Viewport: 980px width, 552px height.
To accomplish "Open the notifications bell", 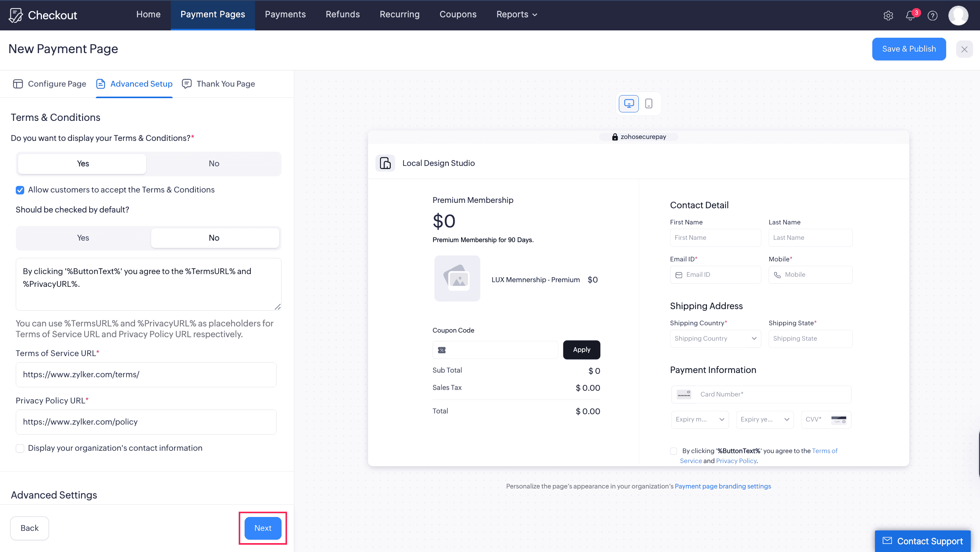I will click(x=910, y=15).
